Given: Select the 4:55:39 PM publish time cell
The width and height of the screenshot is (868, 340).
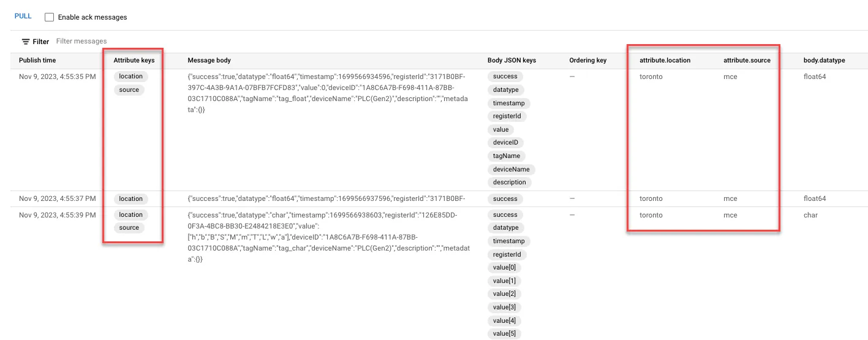Looking at the screenshot, I should pyautogui.click(x=58, y=215).
